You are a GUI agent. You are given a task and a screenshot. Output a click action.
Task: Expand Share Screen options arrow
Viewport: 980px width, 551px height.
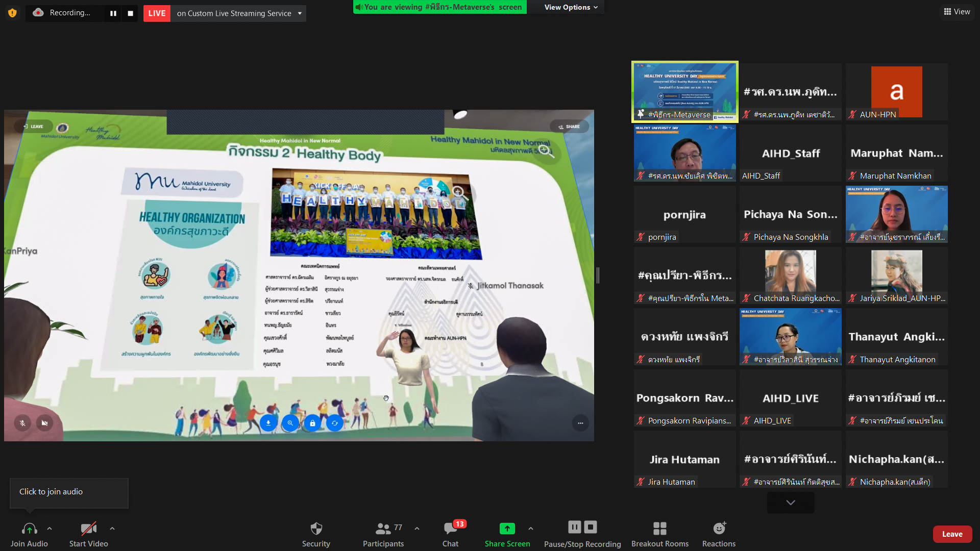pos(531,529)
